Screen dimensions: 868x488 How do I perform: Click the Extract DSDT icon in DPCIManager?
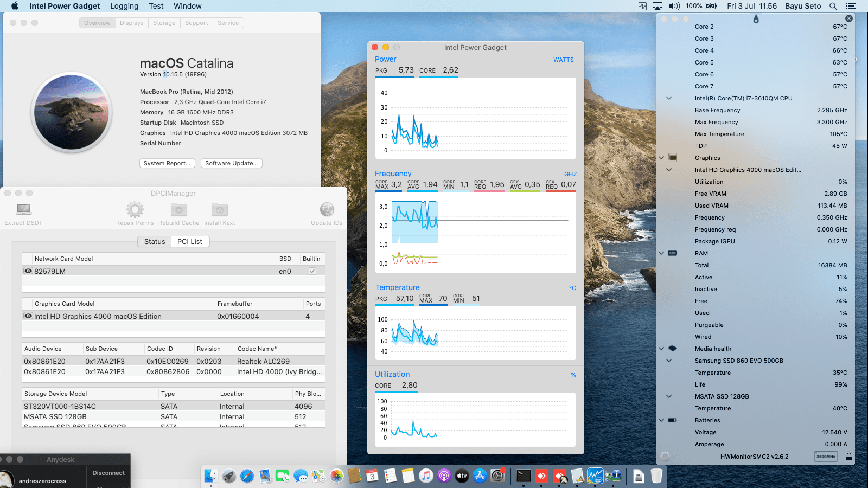pyautogui.click(x=23, y=209)
